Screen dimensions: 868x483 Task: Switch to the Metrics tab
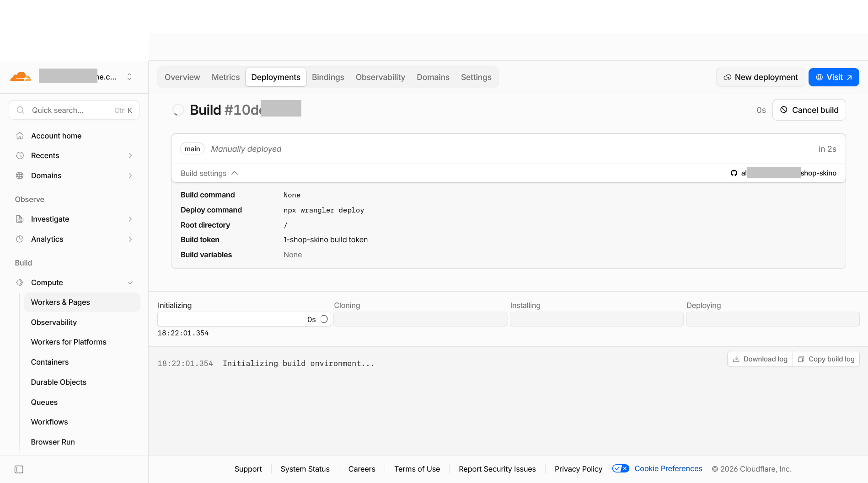225,77
